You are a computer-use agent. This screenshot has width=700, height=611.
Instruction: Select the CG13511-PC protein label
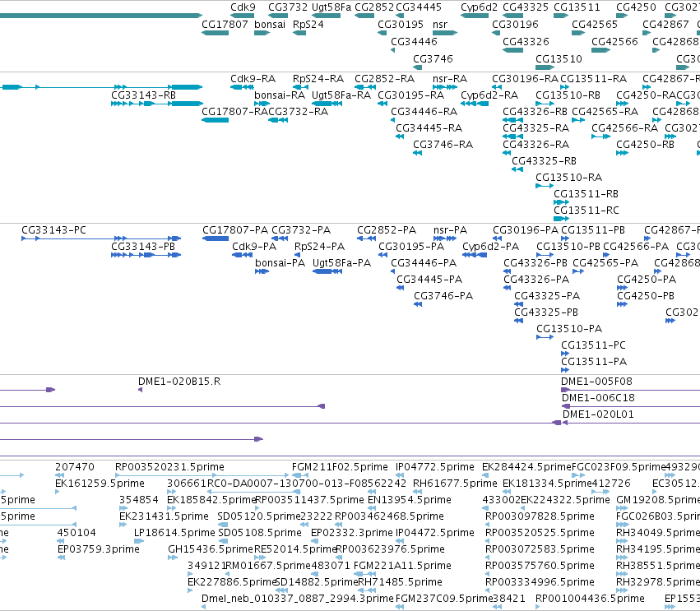click(x=593, y=345)
